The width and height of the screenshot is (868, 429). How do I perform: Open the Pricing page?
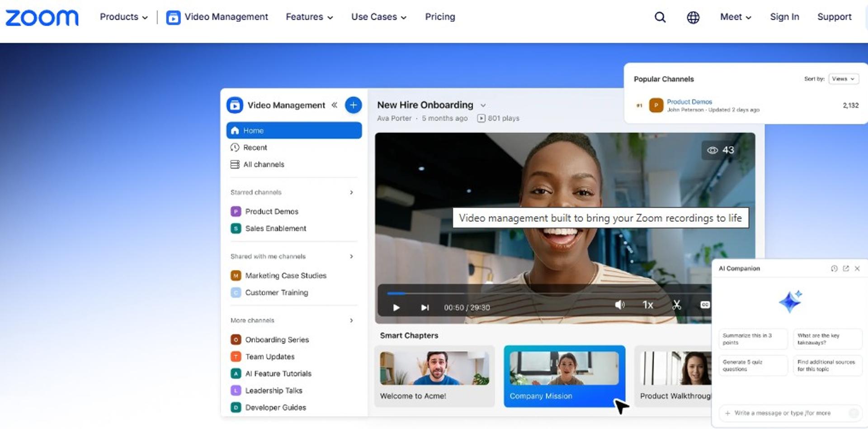440,17
